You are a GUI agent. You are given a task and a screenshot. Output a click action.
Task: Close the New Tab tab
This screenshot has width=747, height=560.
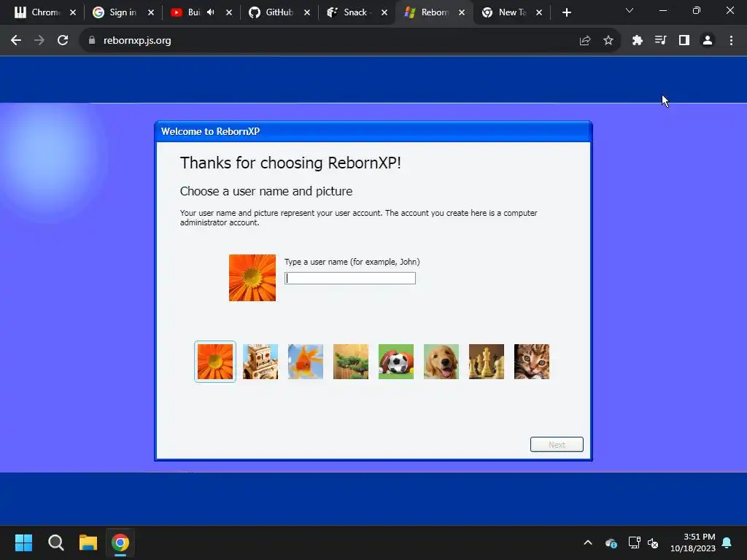[x=539, y=12]
